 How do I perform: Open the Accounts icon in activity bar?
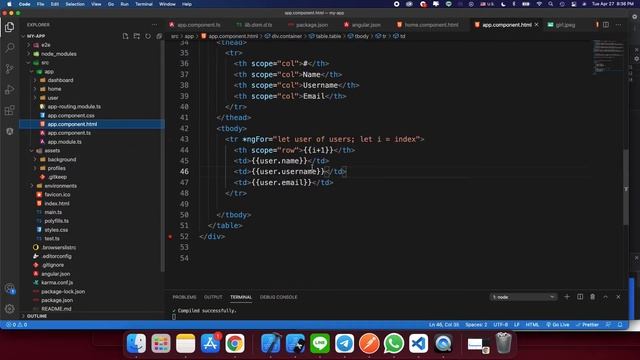pyautogui.click(x=9, y=288)
